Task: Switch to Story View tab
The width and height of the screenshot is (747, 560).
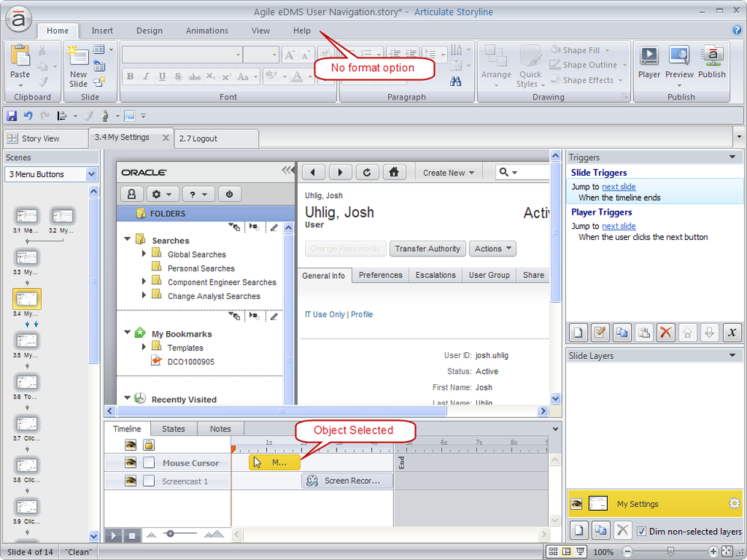Action: pyautogui.click(x=40, y=138)
